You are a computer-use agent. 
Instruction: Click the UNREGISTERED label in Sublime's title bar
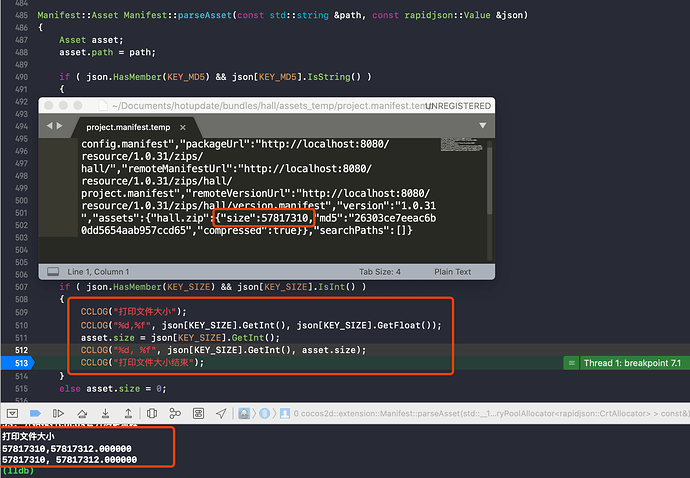pos(459,106)
